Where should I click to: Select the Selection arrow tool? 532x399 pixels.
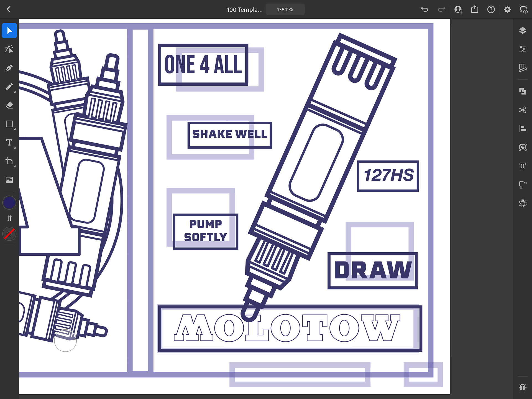click(9, 31)
